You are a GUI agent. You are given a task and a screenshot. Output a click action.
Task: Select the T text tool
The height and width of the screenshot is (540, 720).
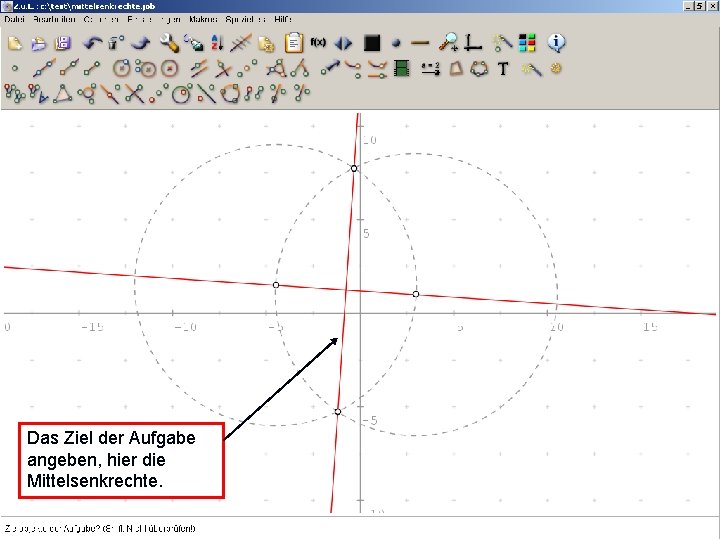(503, 69)
